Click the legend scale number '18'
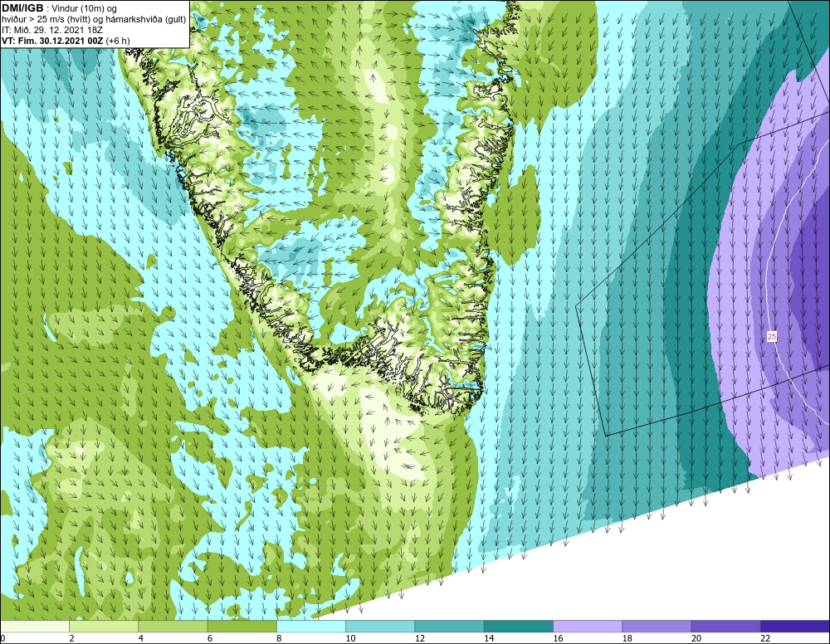Image resolution: width=830 pixels, height=644 pixels. coord(627,638)
